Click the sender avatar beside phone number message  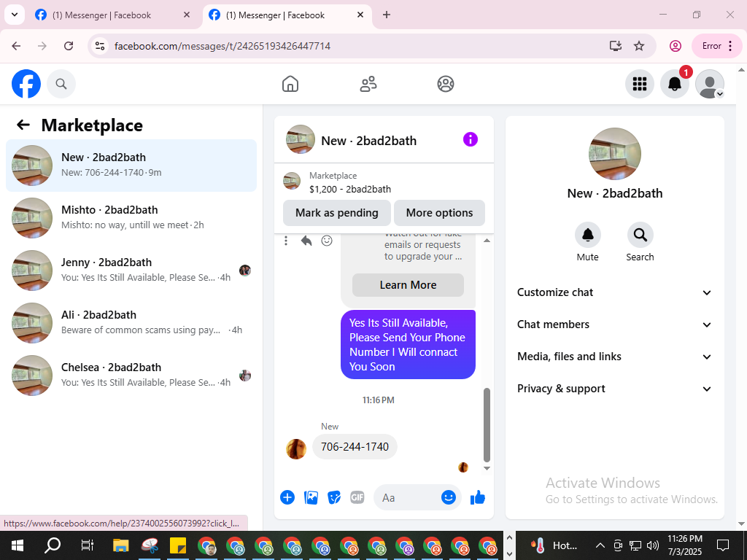click(296, 448)
